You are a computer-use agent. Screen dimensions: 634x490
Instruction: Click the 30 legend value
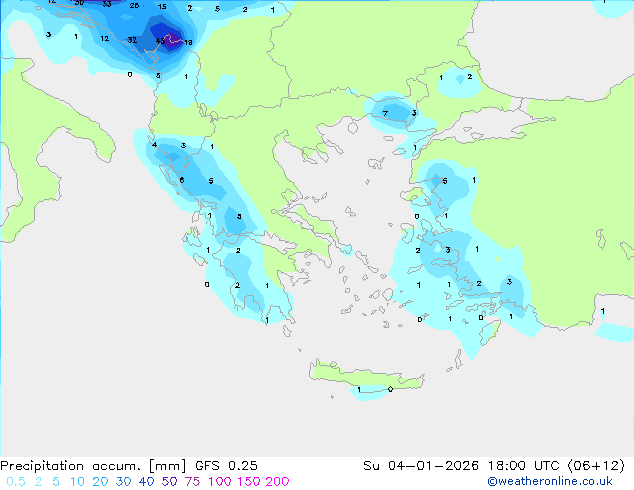click(123, 482)
